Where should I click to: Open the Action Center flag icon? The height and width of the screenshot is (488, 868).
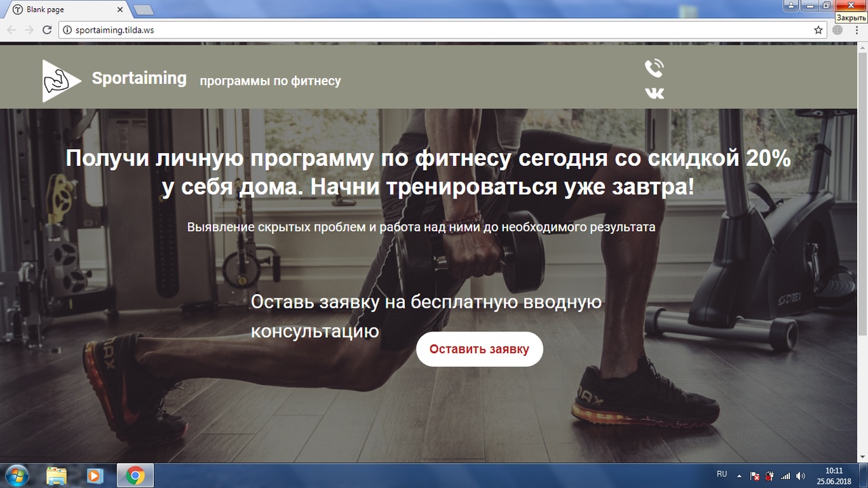point(755,476)
